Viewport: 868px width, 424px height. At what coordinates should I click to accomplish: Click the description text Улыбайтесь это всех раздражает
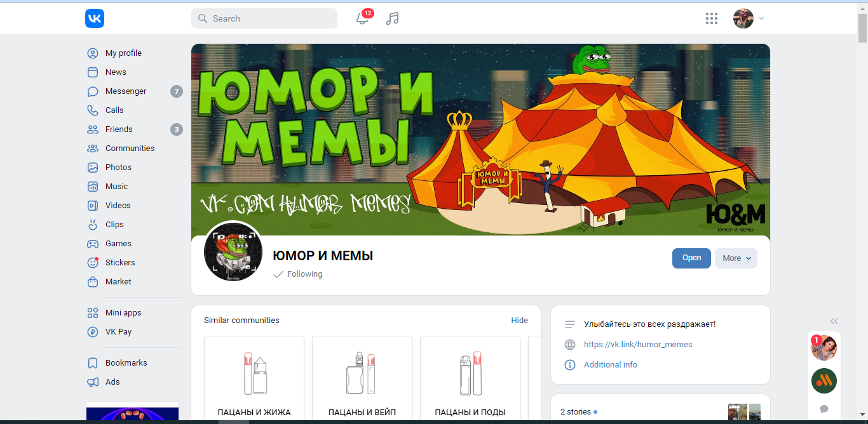tap(649, 324)
